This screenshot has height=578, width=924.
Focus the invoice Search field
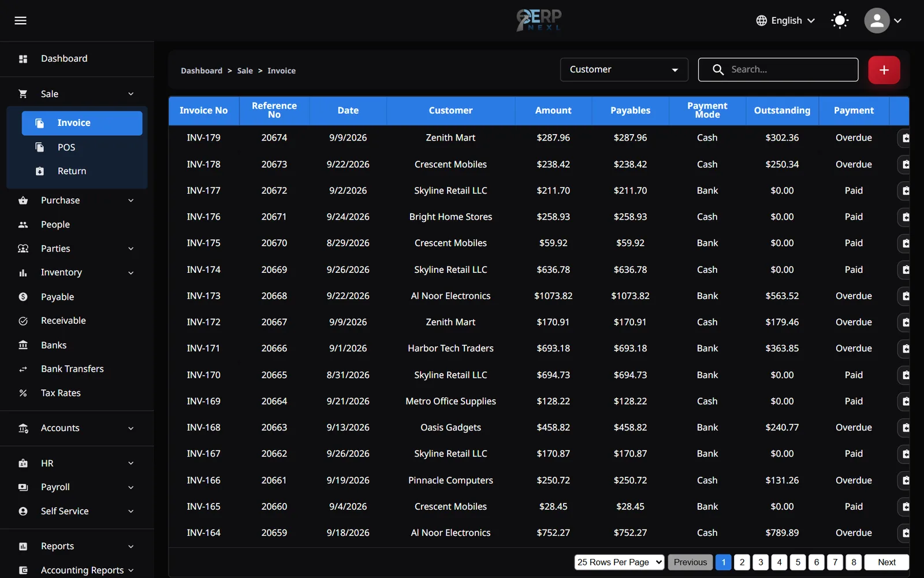pos(778,70)
